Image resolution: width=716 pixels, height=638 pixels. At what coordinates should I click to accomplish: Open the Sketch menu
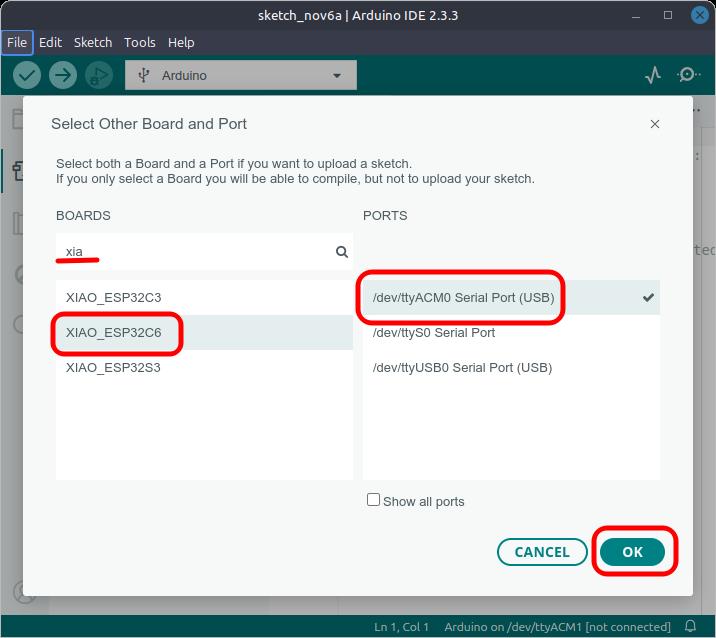[x=93, y=43]
